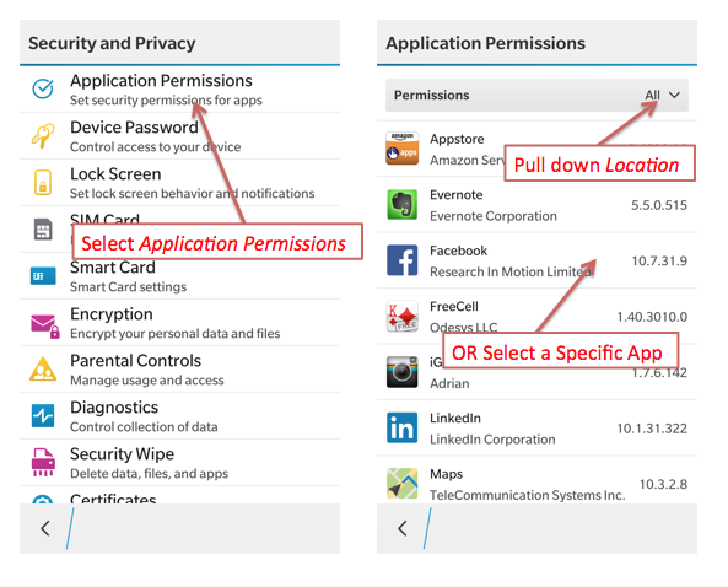Tap the LinkedIn app icon
This screenshot has width=728, height=587.
tap(402, 428)
